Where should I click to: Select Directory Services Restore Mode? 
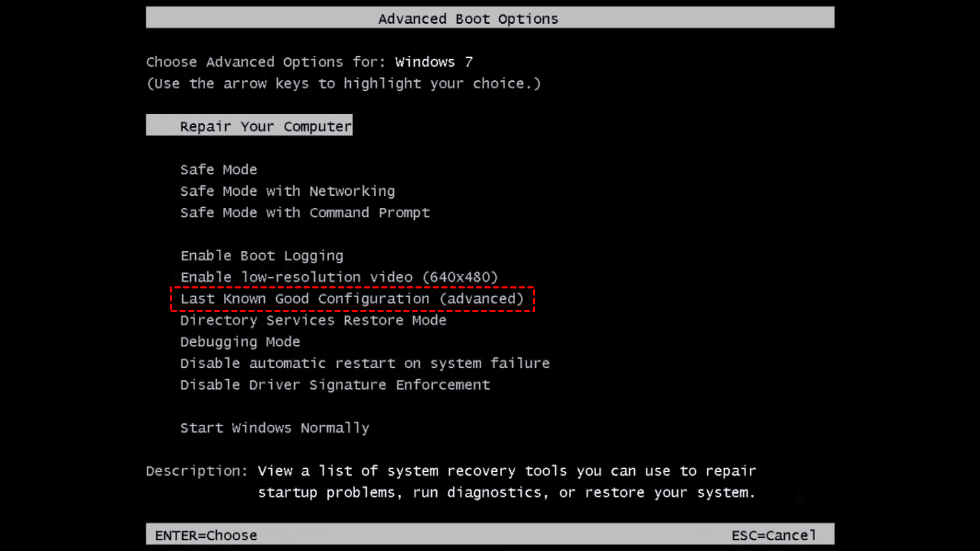click(313, 321)
